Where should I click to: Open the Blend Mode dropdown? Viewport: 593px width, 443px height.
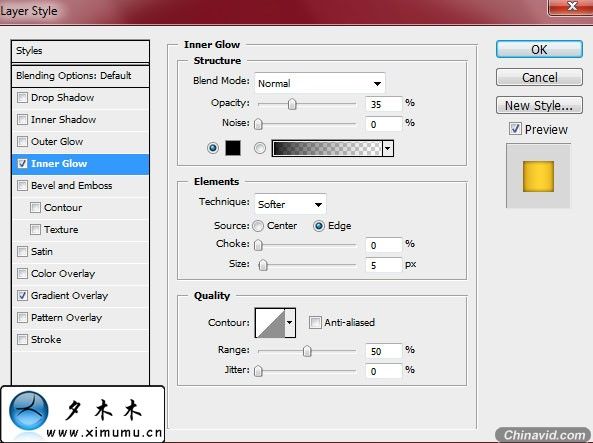320,83
